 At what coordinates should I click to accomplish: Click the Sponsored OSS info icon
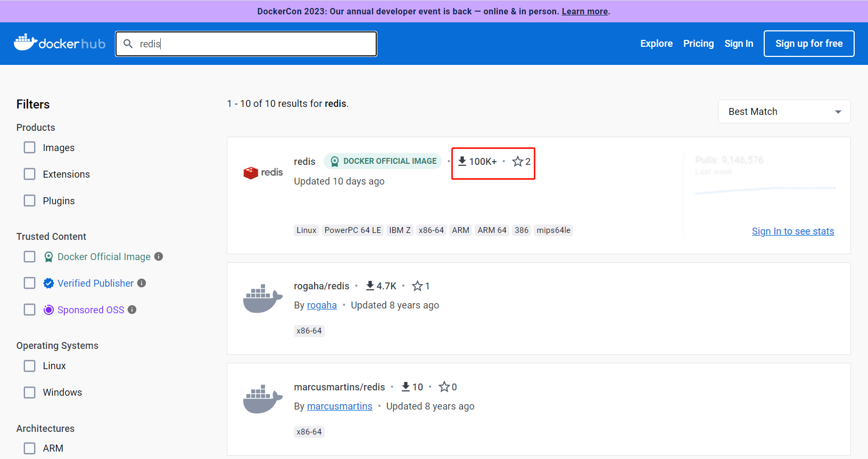[x=132, y=310]
